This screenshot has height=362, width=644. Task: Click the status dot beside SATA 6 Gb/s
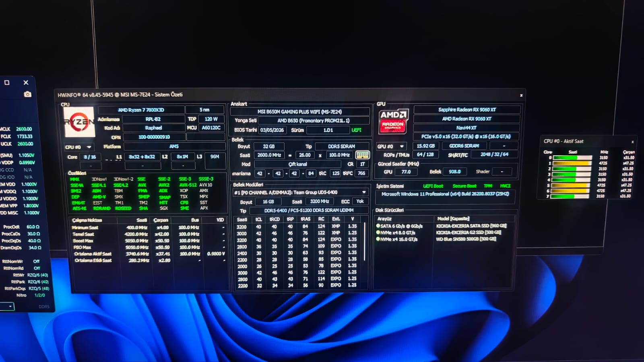378,226
